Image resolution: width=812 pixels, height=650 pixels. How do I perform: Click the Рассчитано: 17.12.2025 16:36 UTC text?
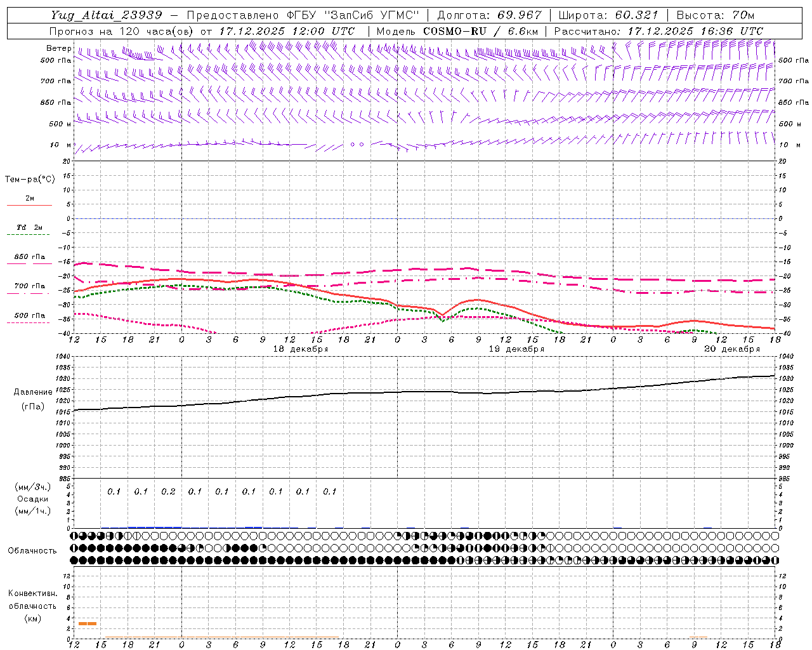click(658, 31)
